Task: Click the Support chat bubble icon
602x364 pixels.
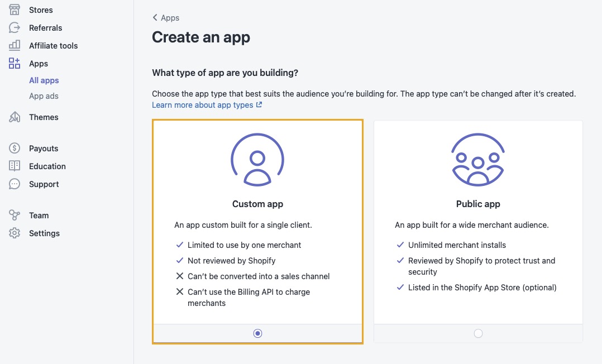Action: (x=15, y=184)
